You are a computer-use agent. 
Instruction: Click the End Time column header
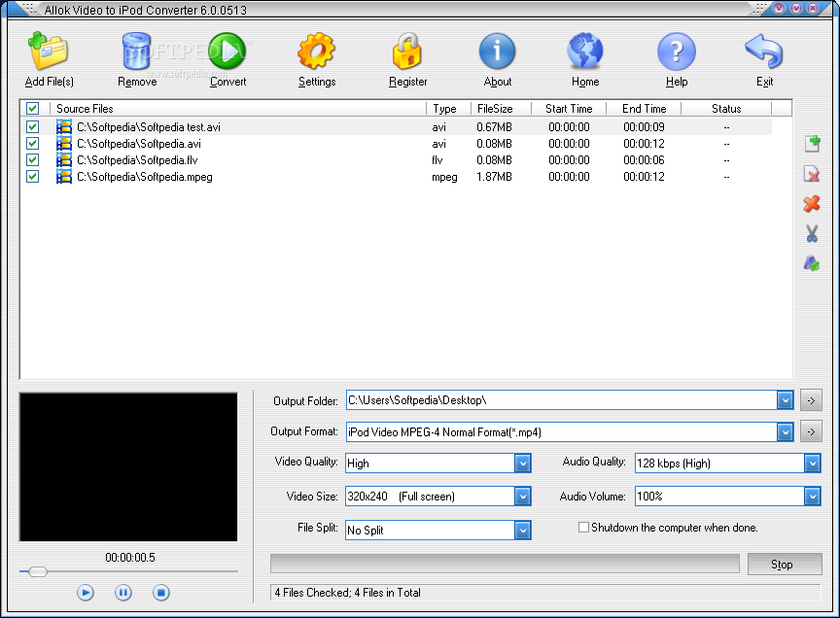point(644,108)
